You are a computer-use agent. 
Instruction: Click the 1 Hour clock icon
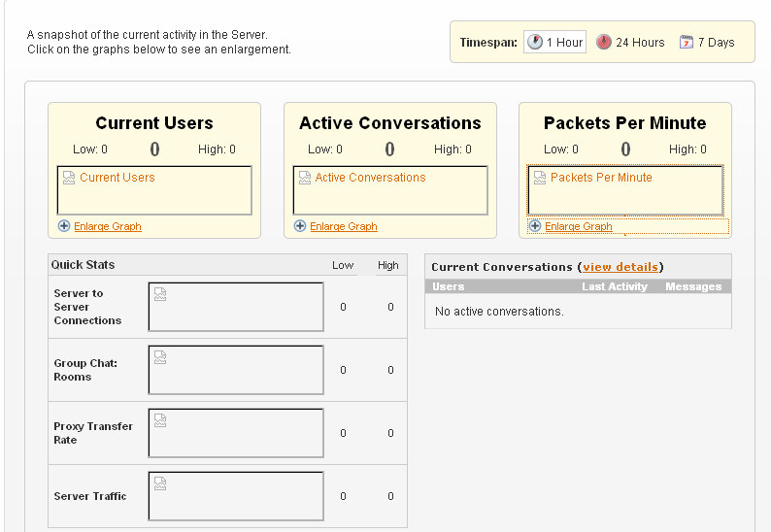[534, 43]
